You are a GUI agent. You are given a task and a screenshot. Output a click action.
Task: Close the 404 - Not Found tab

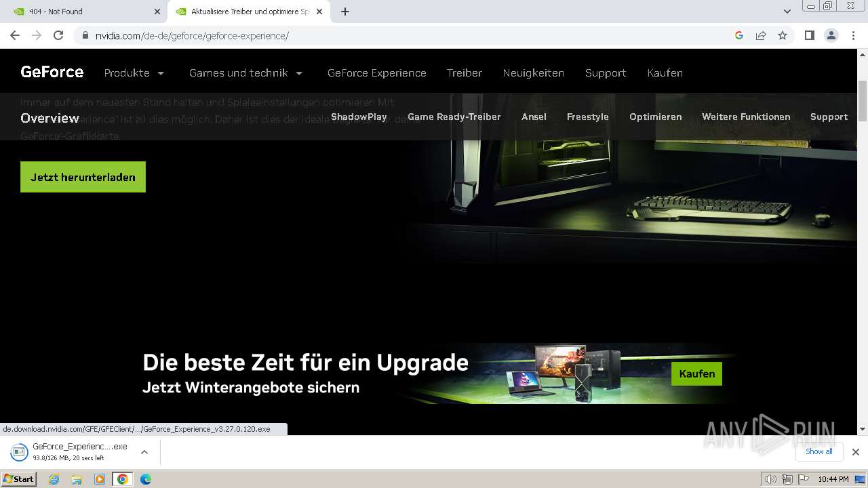[157, 12]
